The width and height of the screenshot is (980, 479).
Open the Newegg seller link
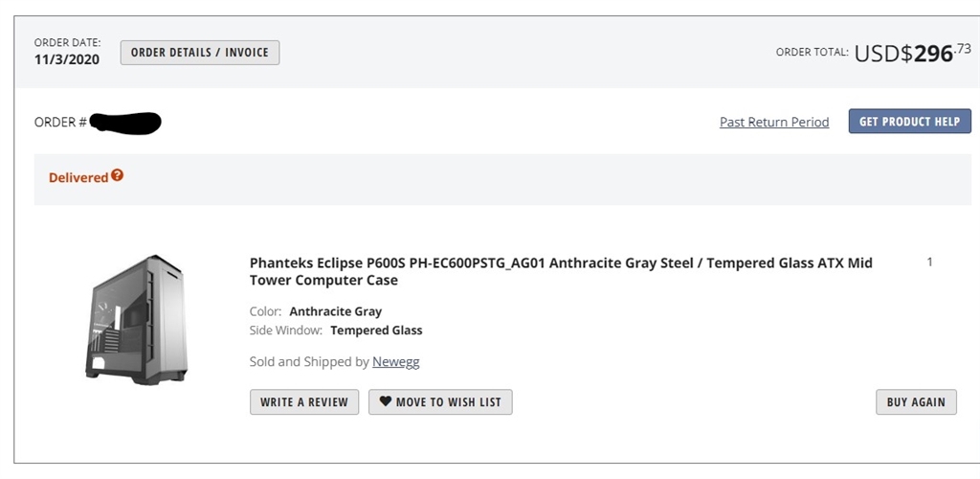[x=396, y=362]
